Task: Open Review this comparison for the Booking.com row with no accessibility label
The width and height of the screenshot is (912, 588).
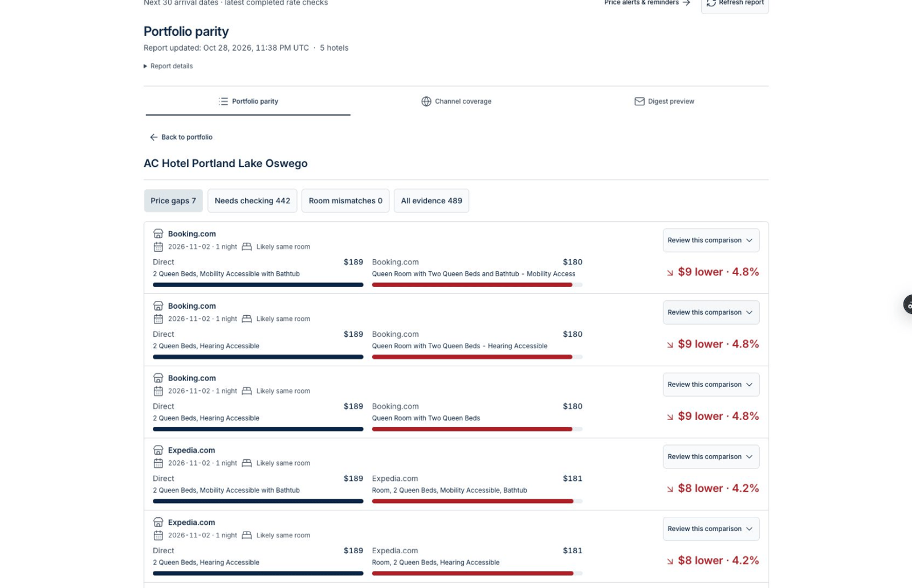Action: click(711, 385)
